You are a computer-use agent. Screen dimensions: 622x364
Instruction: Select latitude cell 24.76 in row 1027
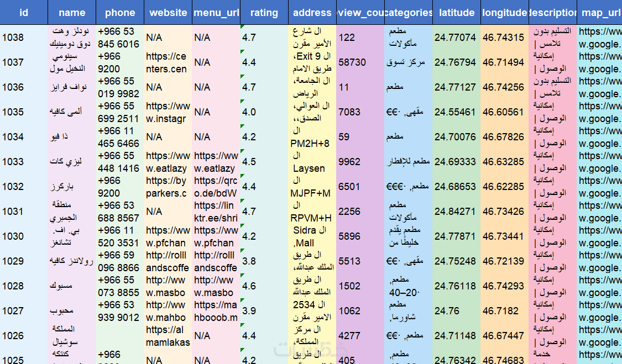[x=457, y=311]
